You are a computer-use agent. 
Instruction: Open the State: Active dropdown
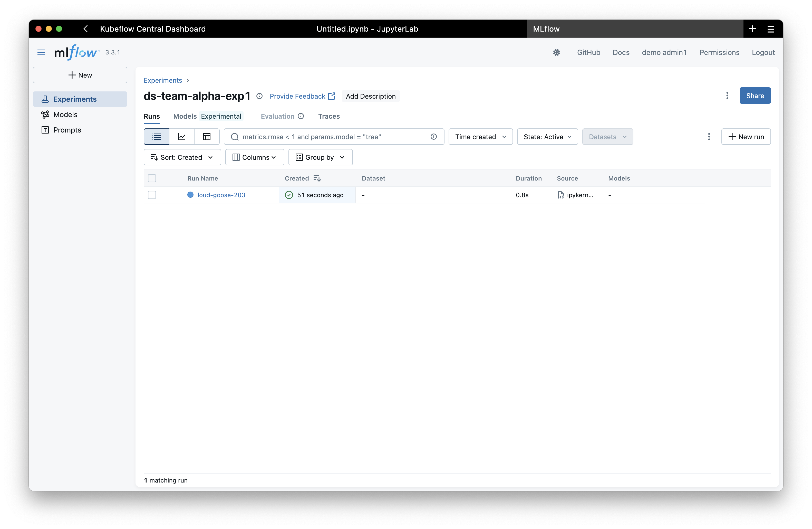(547, 137)
